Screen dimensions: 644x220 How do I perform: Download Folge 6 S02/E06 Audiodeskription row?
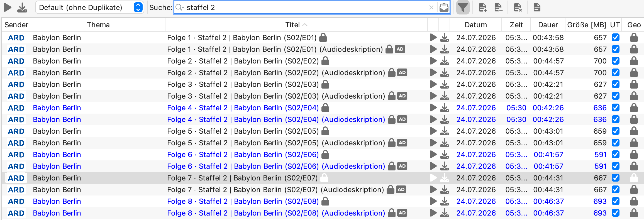[x=445, y=166]
